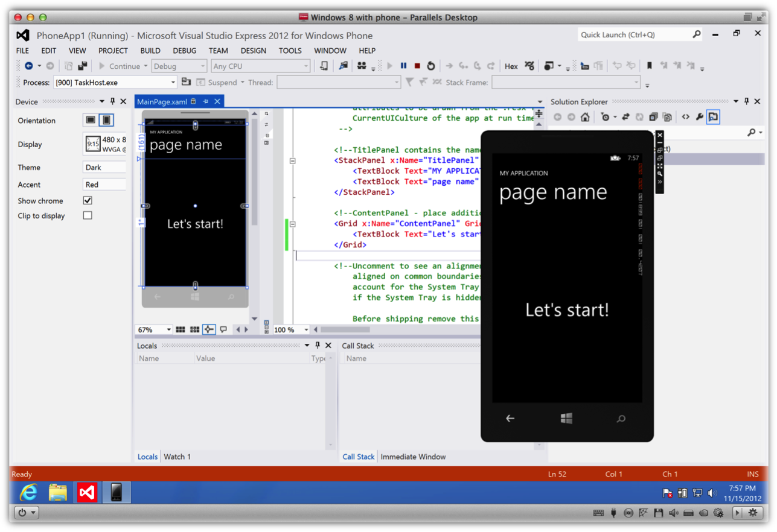
Task: Open the PROJECT menu
Action: pos(113,51)
